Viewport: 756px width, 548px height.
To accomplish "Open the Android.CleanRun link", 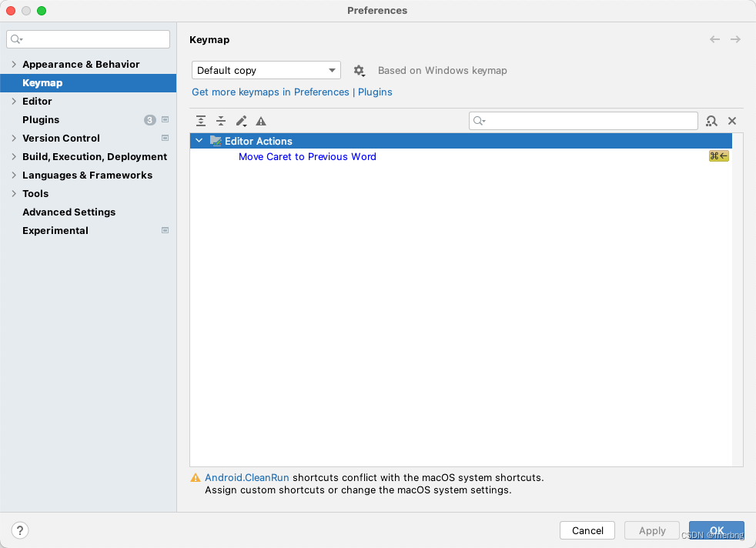I will coord(247,478).
